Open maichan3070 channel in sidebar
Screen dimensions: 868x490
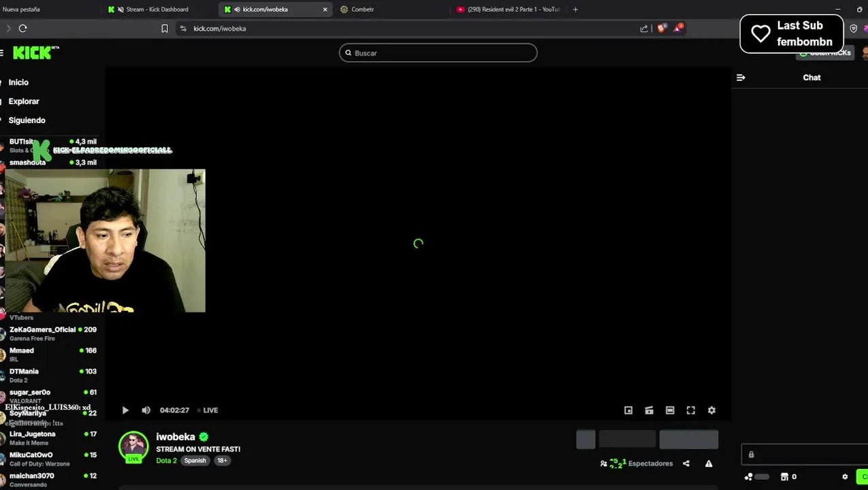49,480
